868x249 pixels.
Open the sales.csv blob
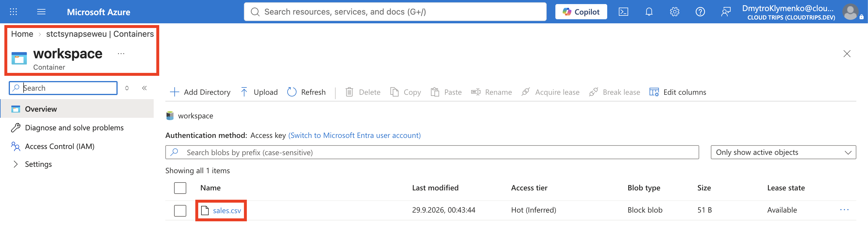click(x=227, y=211)
